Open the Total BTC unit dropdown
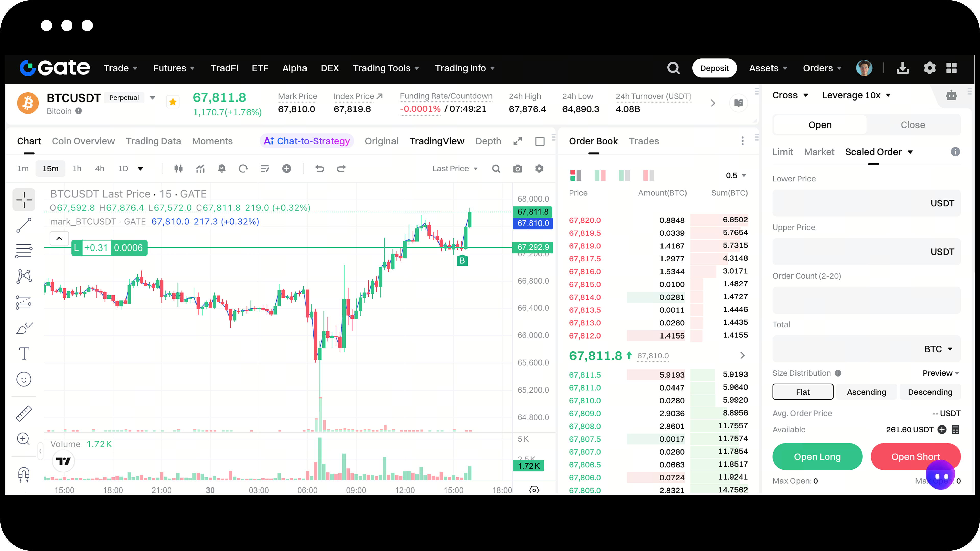Viewport: 980px width, 551px height. [x=938, y=349]
